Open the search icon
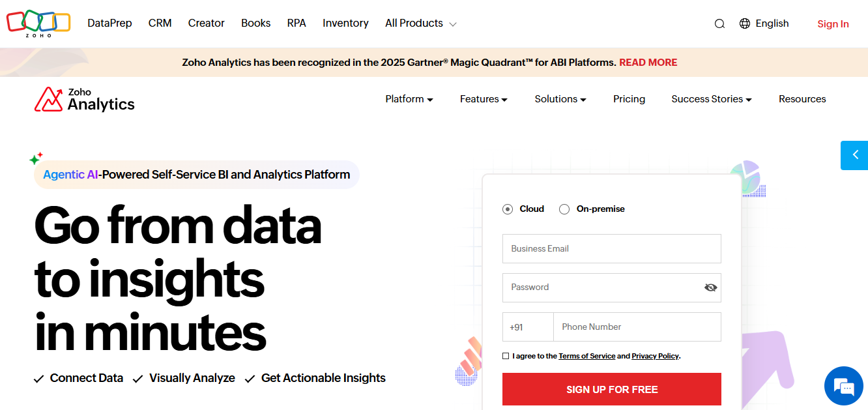The image size is (868, 410). [x=719, y=23]
